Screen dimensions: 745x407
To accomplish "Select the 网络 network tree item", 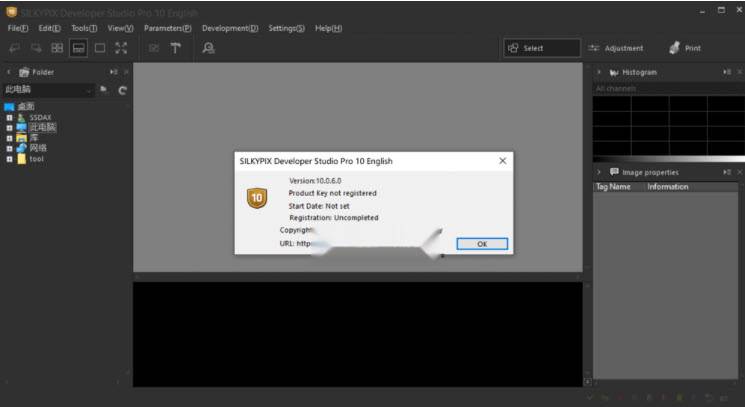I will [x=37, y=148].
